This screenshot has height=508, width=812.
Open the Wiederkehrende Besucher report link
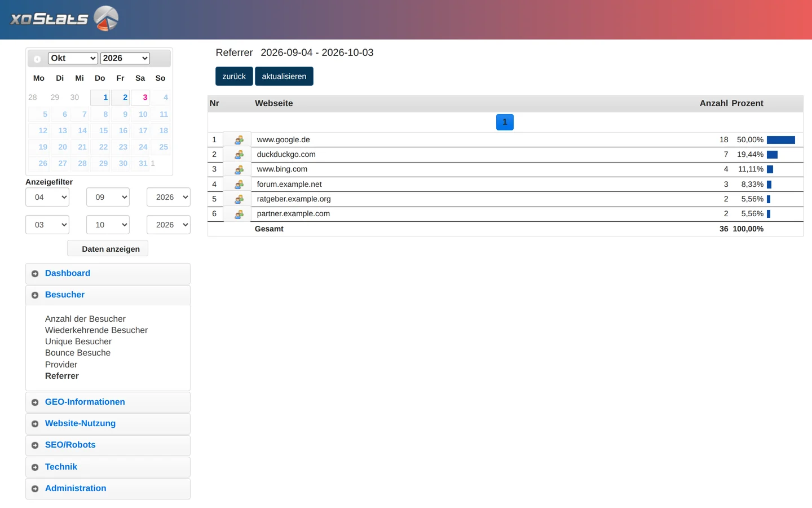[96, 330]
